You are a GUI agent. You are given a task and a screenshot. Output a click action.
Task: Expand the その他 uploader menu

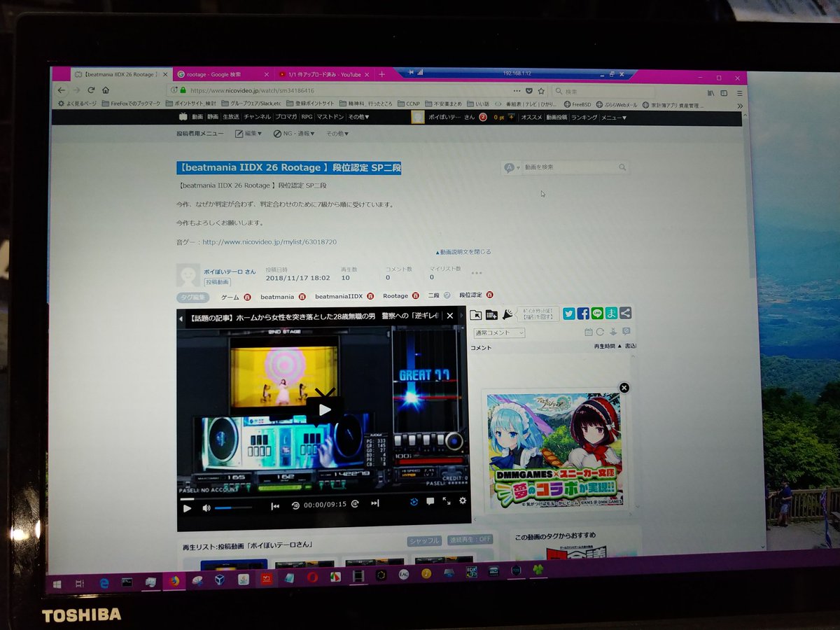[x=337, y=133]
